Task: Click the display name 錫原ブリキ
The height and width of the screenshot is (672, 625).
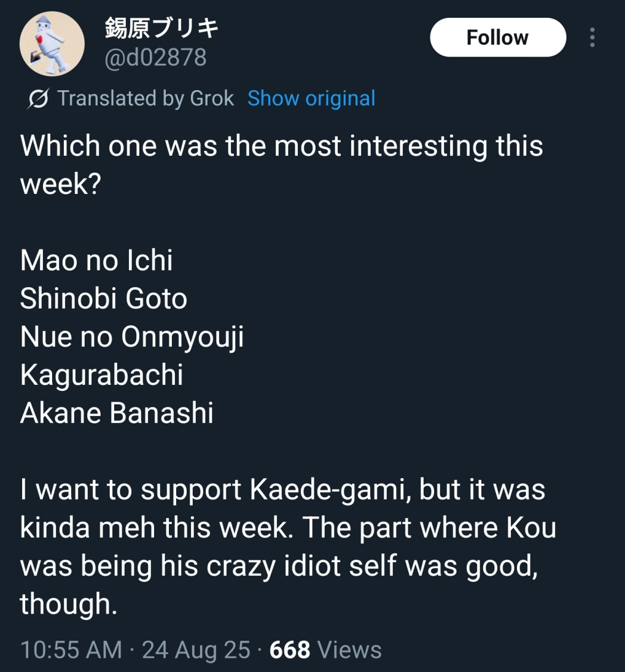Action: (161, 28)
